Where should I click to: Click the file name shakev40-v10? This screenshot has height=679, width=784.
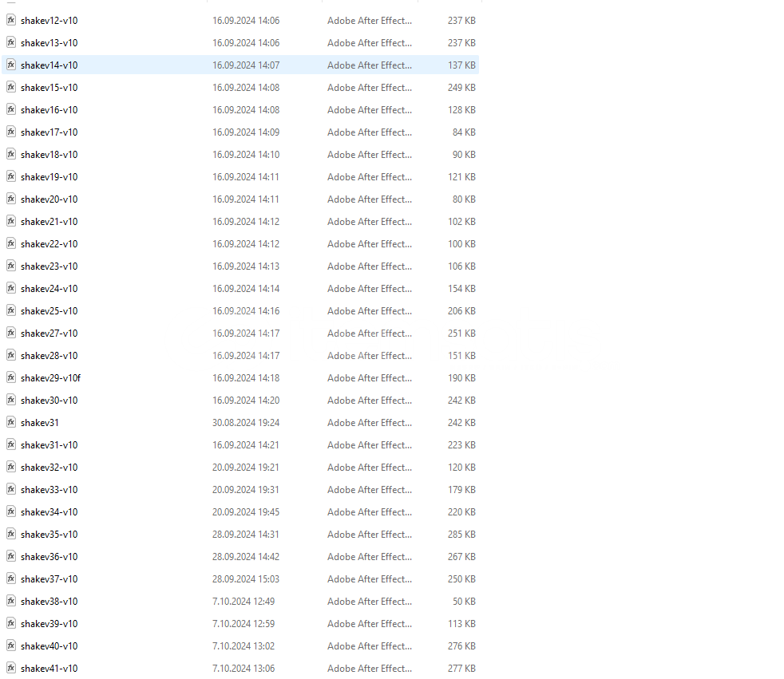[49, 646]
